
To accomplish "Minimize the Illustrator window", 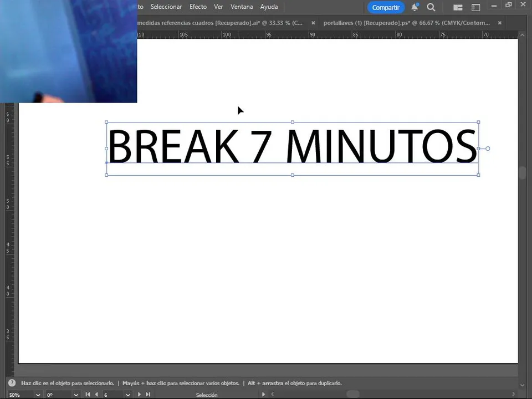I will (494, 6).
